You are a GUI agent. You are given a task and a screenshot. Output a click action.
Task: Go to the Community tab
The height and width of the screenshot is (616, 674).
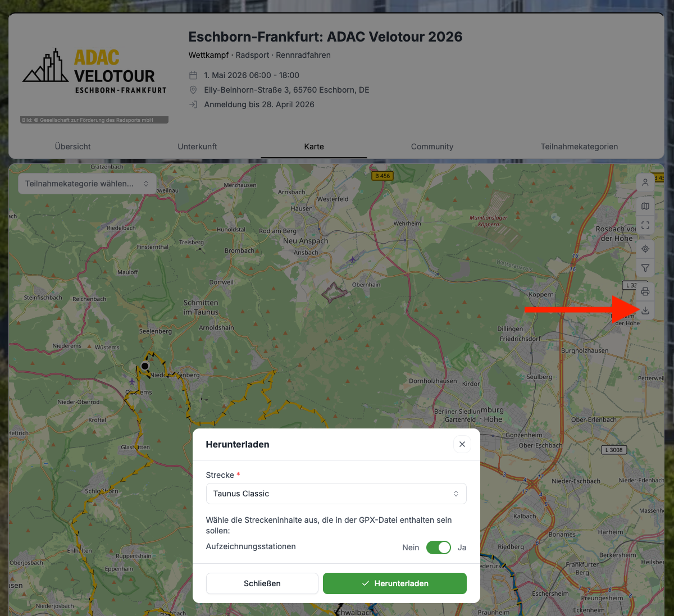click(x=432, y=147)
